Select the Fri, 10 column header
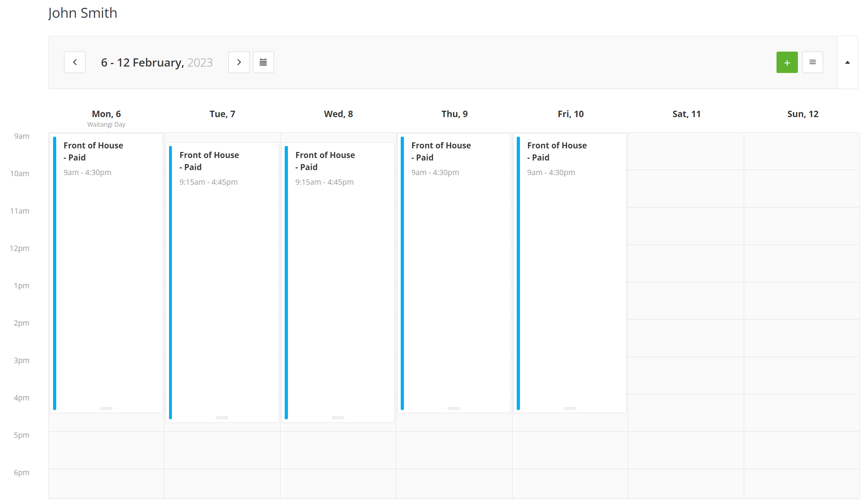The width and height of the screenshot is (863, 504). pyautogui.click(x=570, y=114)
